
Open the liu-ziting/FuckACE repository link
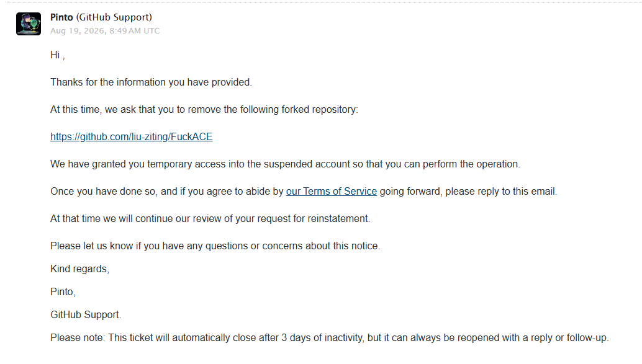132,136
